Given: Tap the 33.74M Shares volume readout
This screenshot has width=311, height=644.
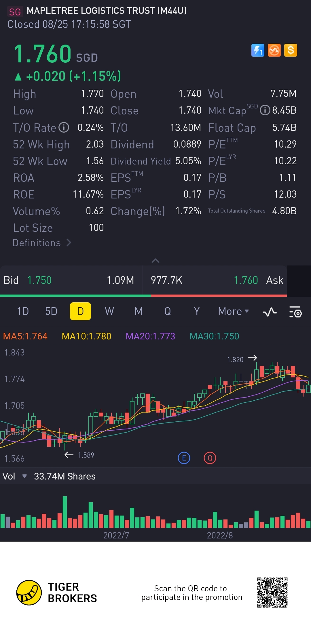Looking at the screenshot, I should tap(65, 476).
